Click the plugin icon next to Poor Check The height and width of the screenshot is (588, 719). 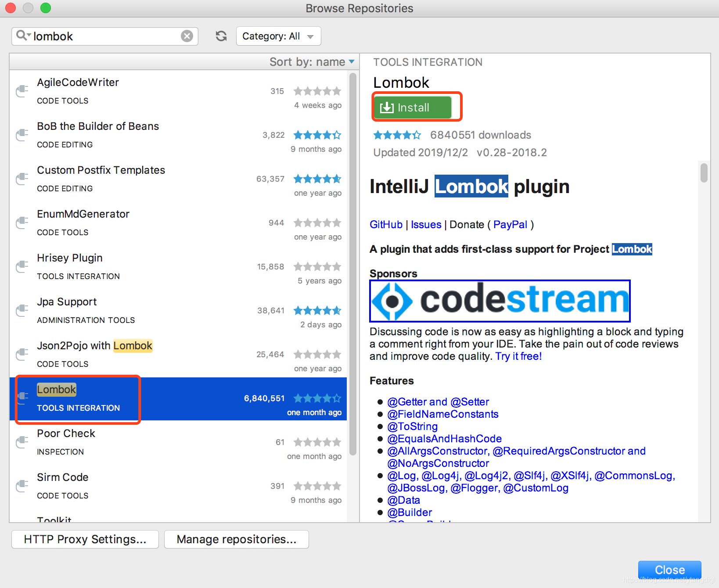pyautogui.click(x=22, y=442)
